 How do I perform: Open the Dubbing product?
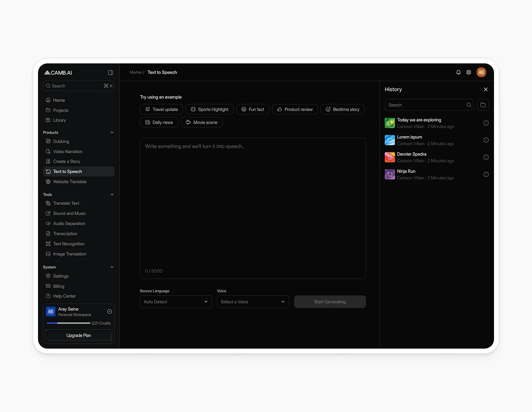pyautogui.click(x=61, y=141)
